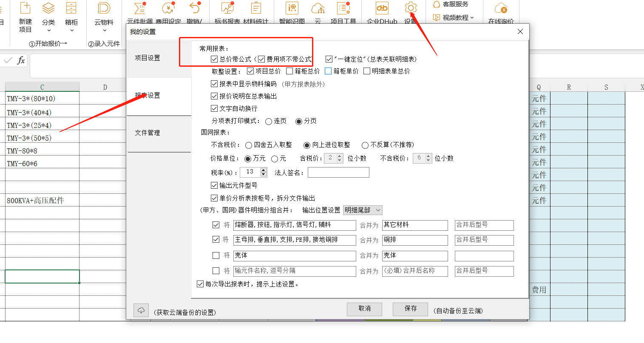This screenshot has width=644, height=343.
Task: Open the 费用设定 icon
Action: [x=168, y=8]
